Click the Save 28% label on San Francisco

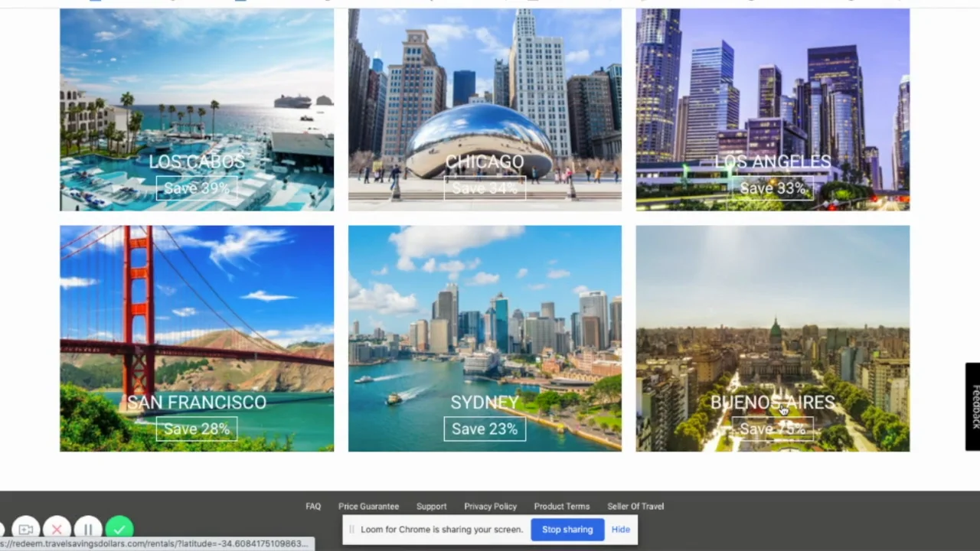point(197,429)
